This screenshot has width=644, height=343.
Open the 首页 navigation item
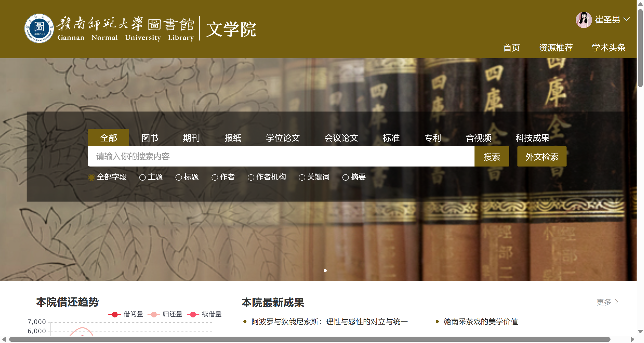point(511,48)
